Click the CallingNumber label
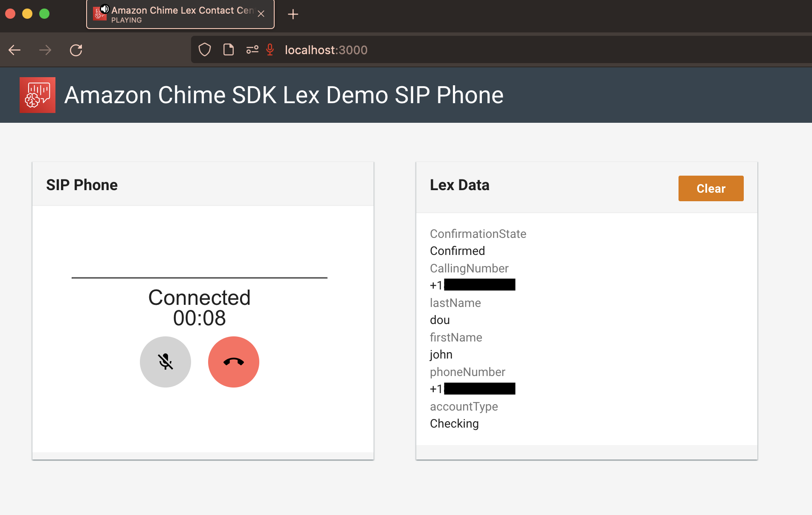Image resolution: width=812 pixels, height=515 pixels. [x=469, y=268]
